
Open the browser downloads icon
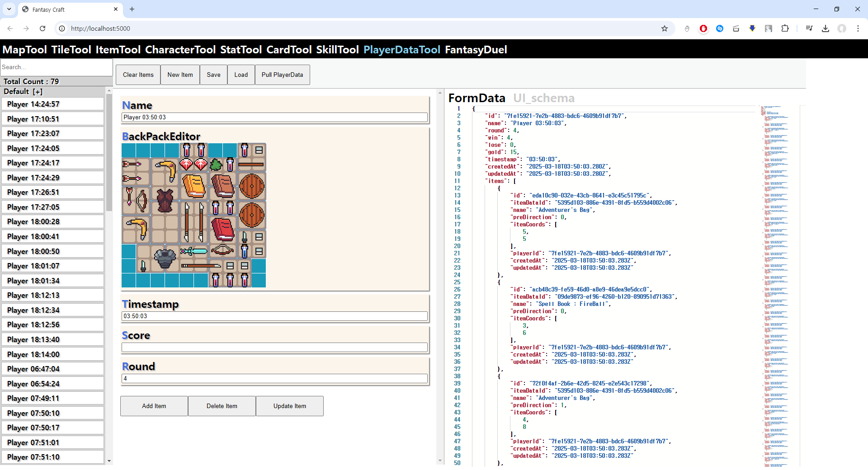point(825,28)
